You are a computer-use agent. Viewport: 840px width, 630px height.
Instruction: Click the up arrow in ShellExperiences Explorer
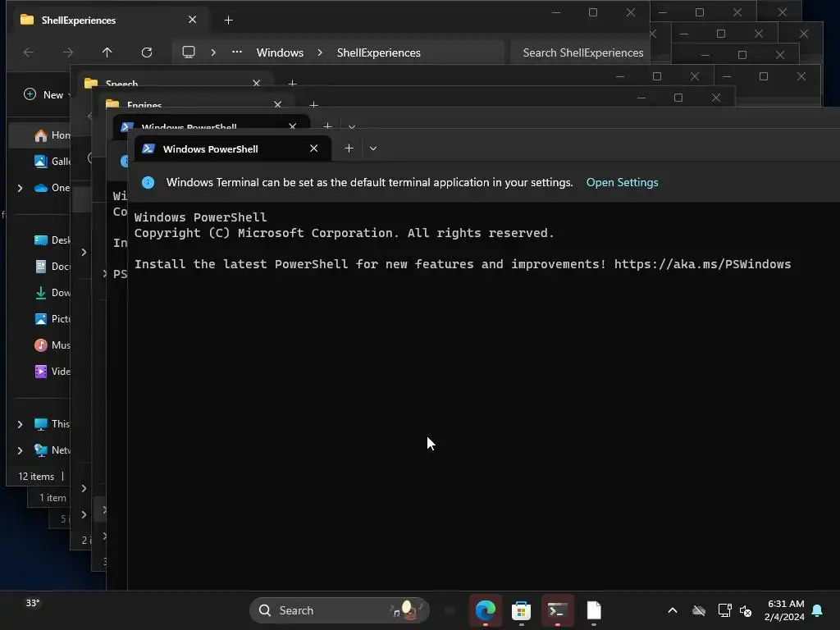pos(107,52)
